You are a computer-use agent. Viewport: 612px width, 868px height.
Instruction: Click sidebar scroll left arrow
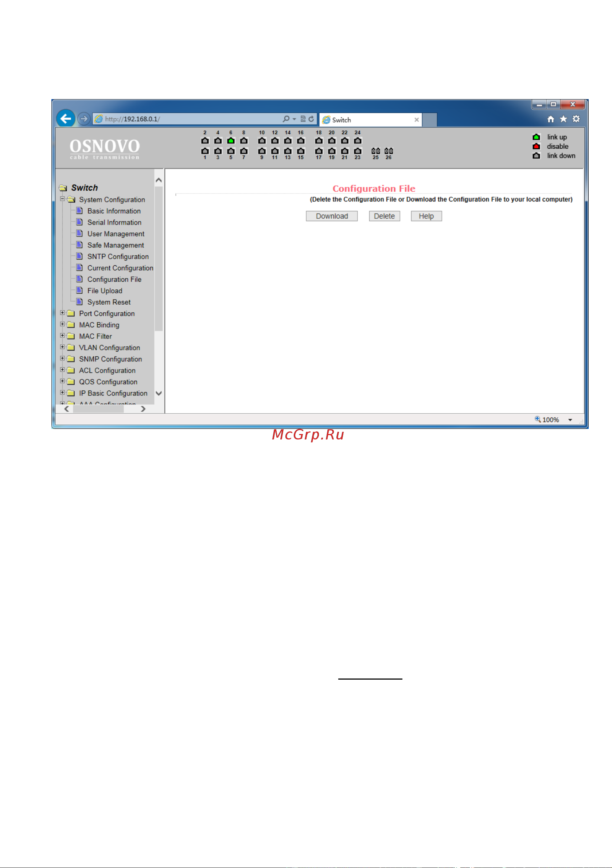tap(67, 408)
